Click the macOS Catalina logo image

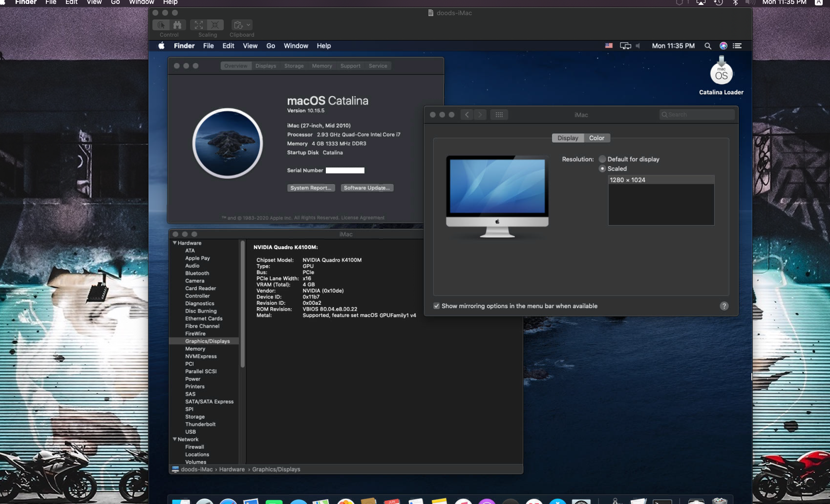228,143
